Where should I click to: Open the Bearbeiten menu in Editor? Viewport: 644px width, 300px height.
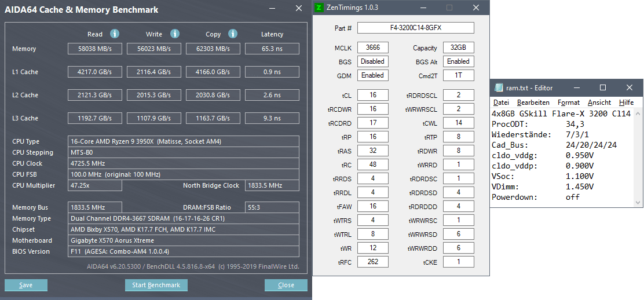click(533, 103)
